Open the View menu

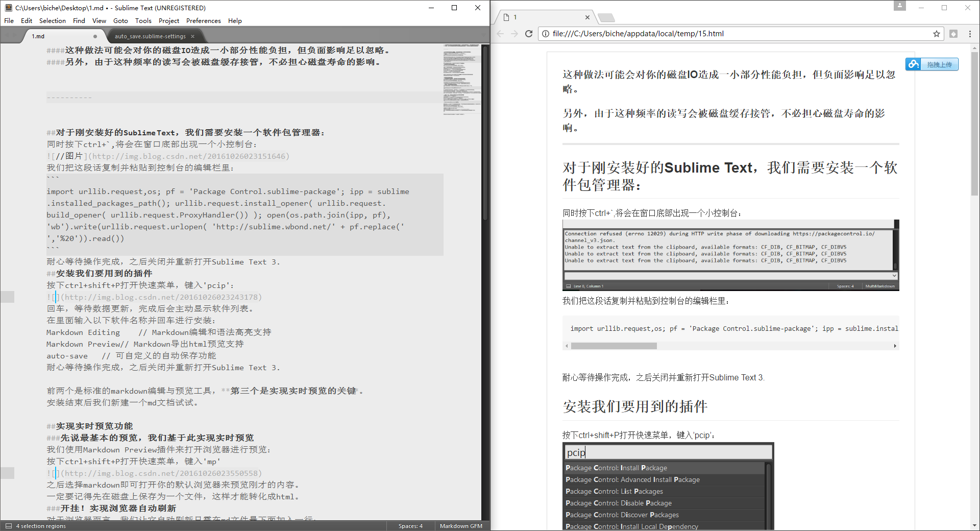[99, 21]
